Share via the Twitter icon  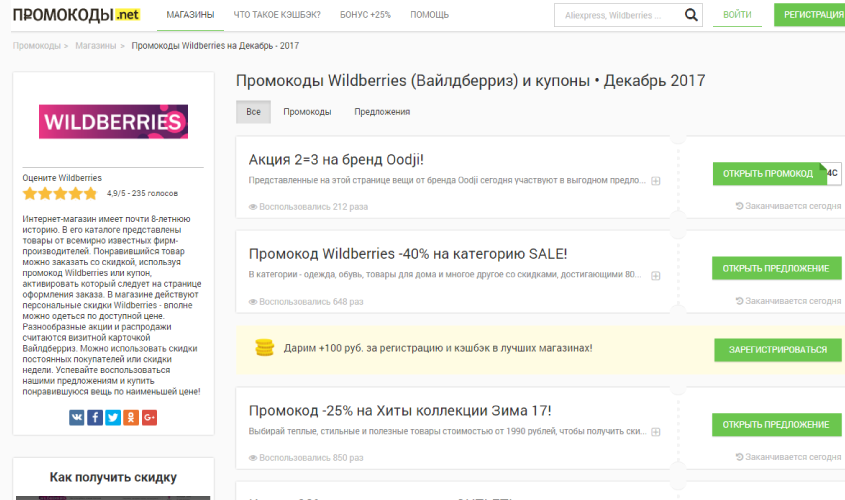point(113,417)
